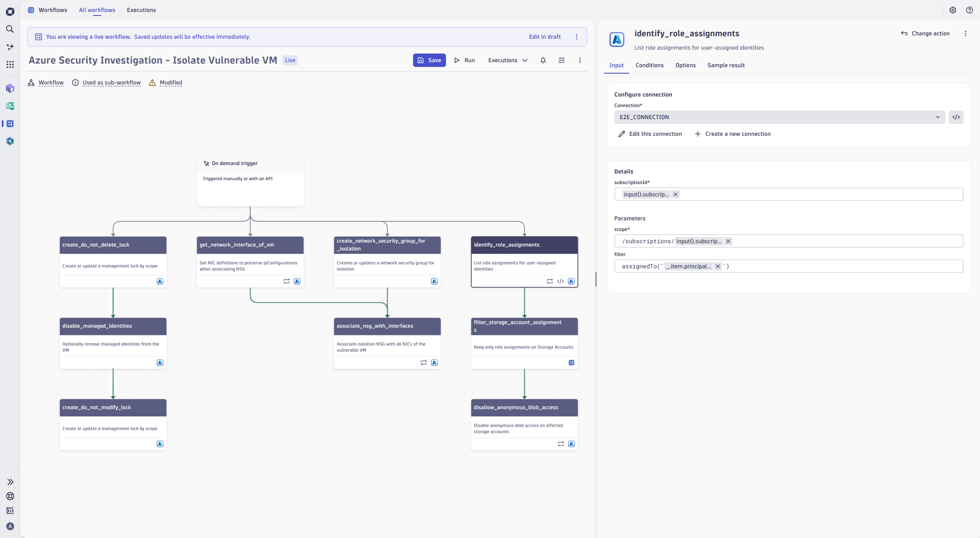
Task: Click the Azure icon beside identify_role_assignments title
Action: coord(616,39)
